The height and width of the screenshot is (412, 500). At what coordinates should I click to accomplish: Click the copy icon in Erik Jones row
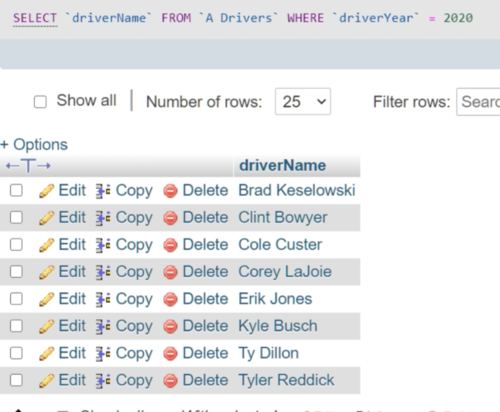[x=103, y=299]
